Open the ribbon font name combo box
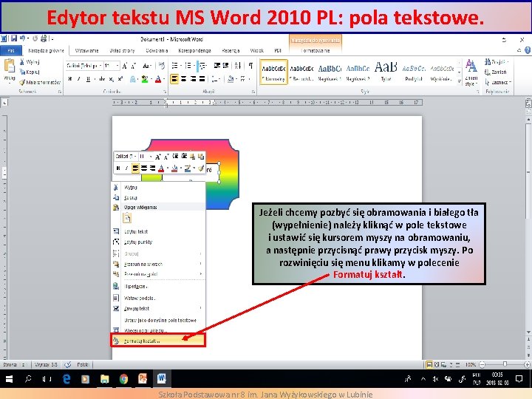This screenshot has height=399, width=532. tap(84, 66)
